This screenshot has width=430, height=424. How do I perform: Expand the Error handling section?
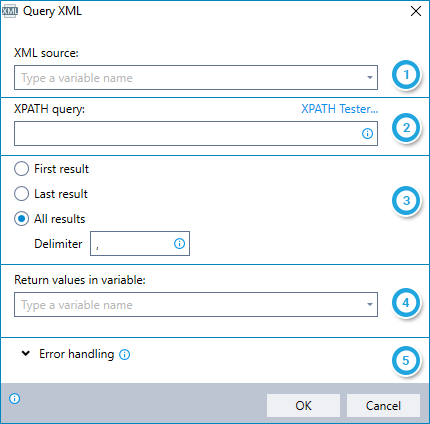26,354
